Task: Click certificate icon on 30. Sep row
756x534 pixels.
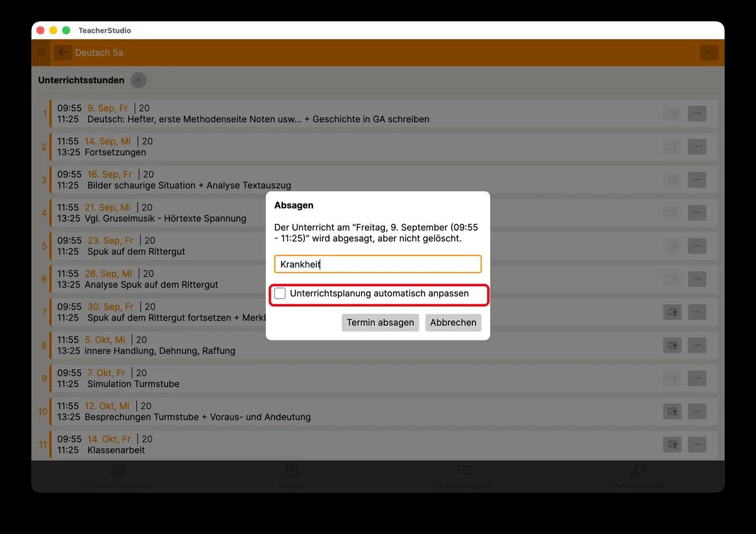Action: 672,312
